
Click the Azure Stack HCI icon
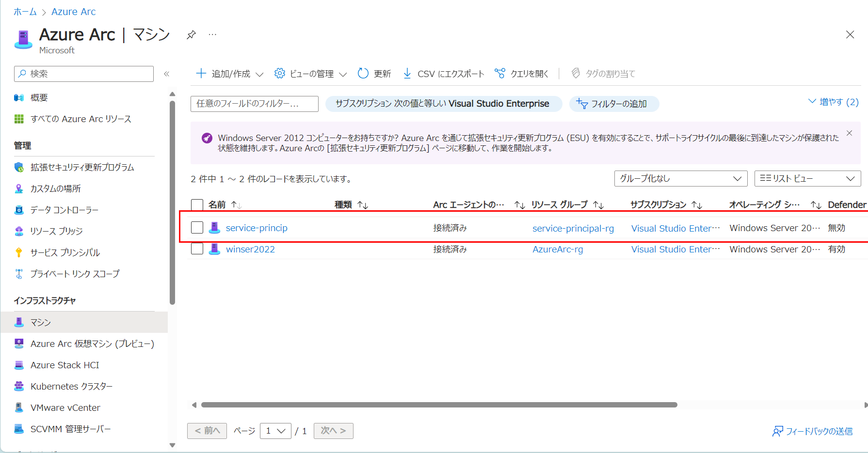tap(19, 365)
